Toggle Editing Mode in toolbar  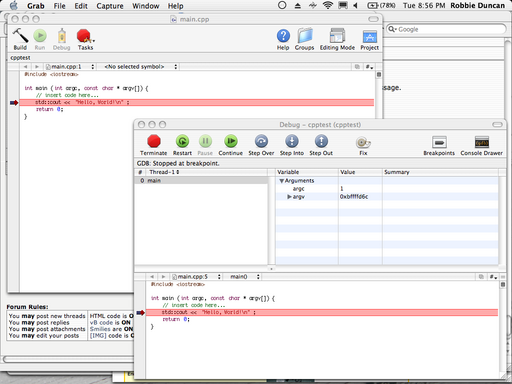pos(337,36)
